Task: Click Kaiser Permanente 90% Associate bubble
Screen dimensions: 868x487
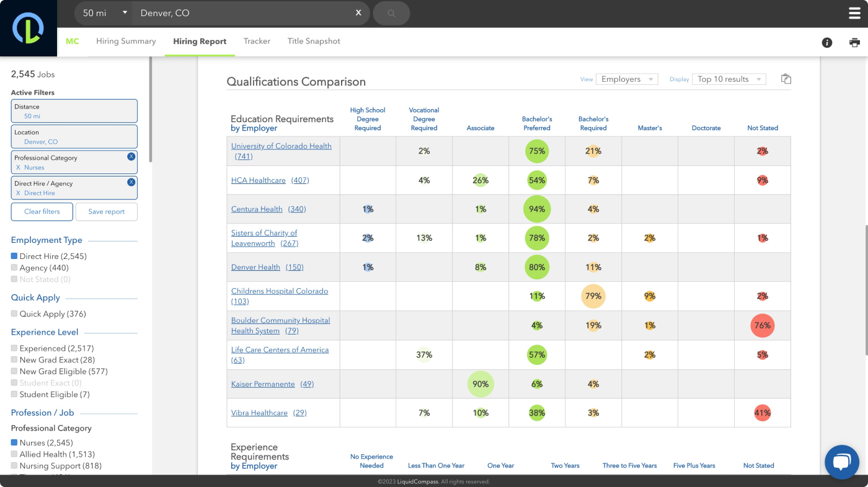Action: click(480, 384)
